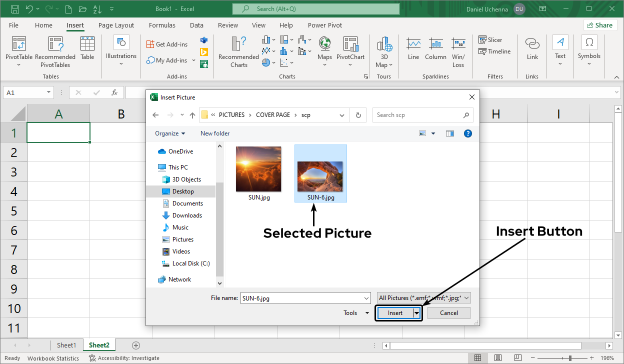The width and height of the screenshot is (624, 364).
Task: Insert a Link
Action: coord(532,50)
